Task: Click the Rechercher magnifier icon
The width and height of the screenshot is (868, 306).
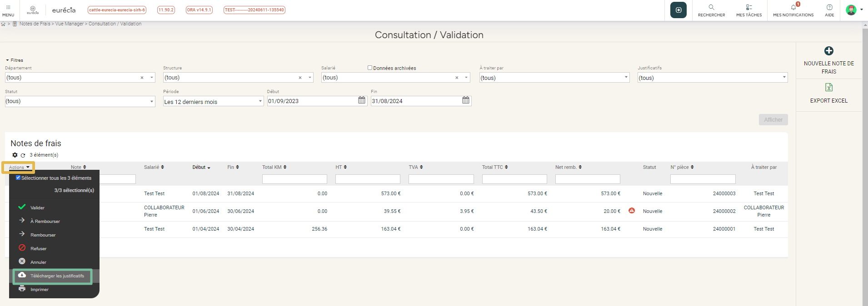Action: coord(711,7)
